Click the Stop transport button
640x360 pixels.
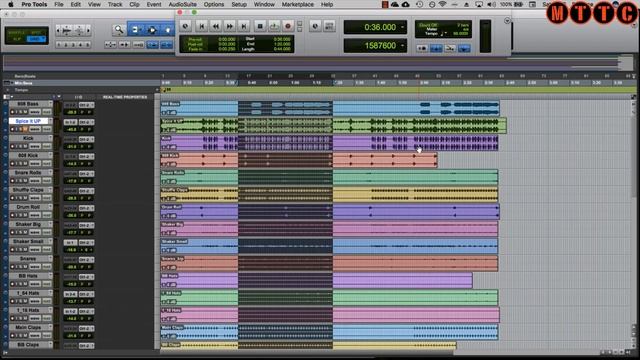260,26
